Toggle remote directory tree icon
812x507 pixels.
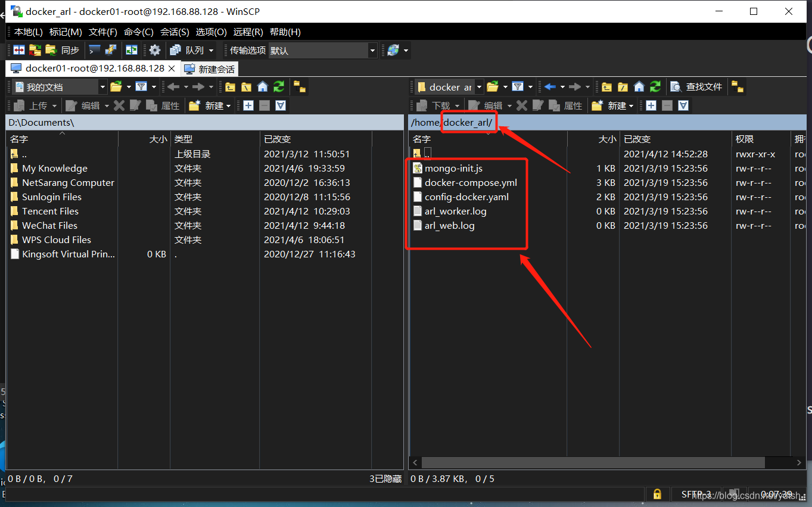(738, 87)
